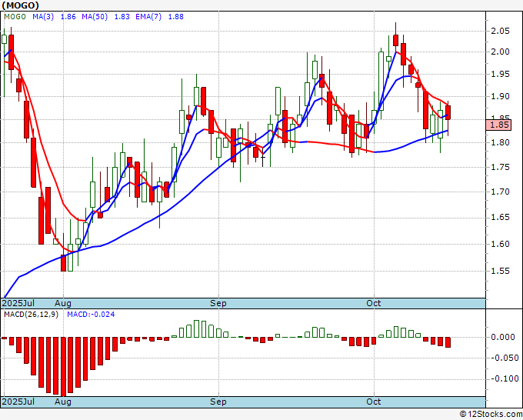Click the 1.65 price axis label
This screenshot has height=420, width=523.
click(501, 218)
